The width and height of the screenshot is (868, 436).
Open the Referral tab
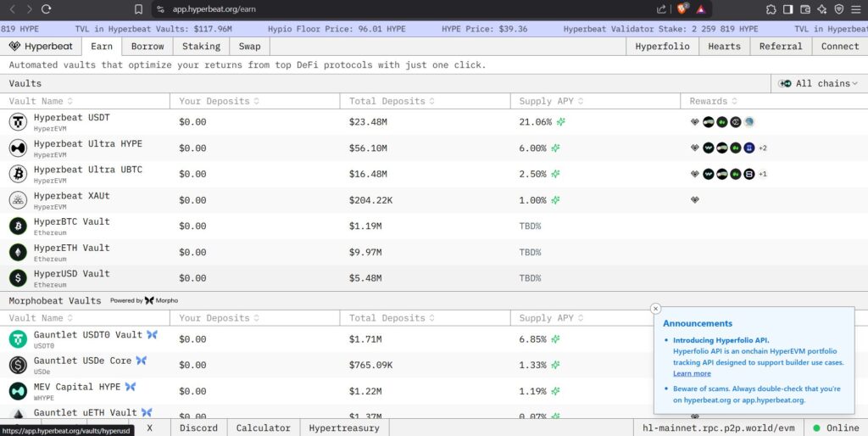point(781,47)
